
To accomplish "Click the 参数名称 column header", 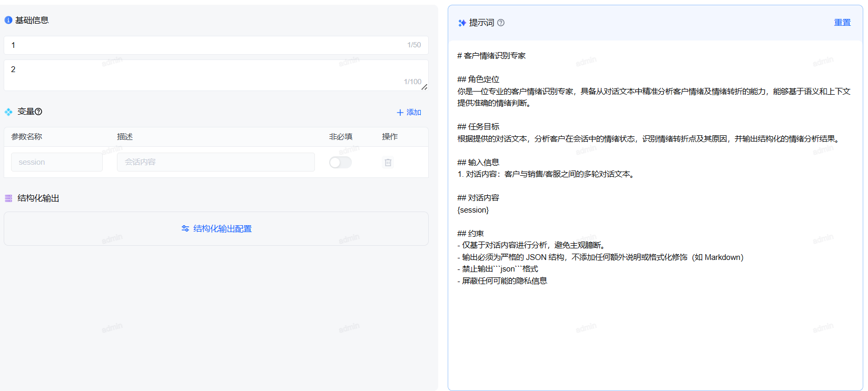I will pyautogui.click(x=27, y=137).
